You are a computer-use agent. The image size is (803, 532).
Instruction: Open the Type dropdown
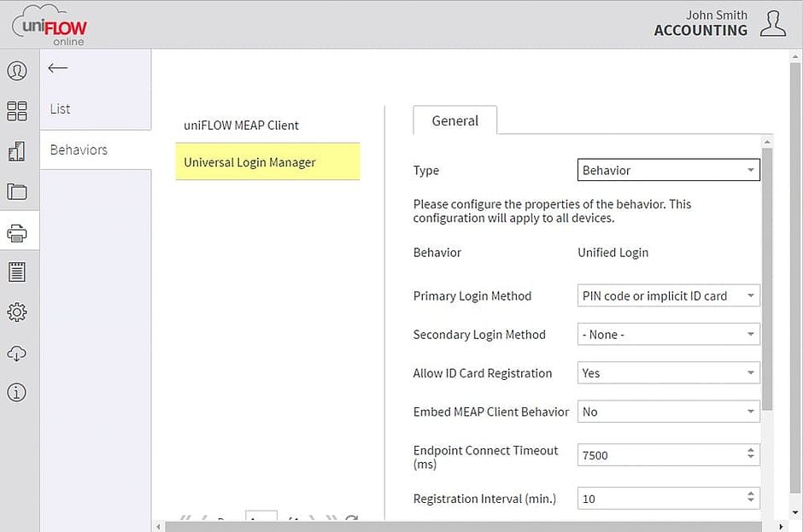[668, 170]
